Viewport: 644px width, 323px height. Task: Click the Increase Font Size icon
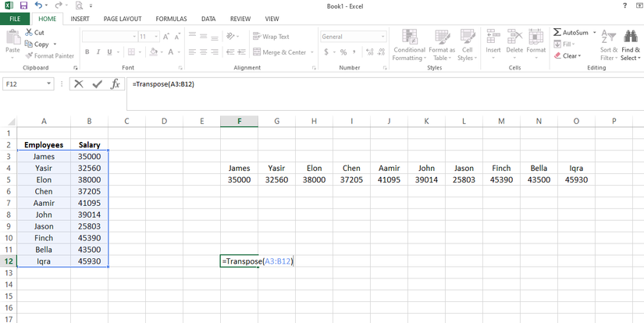coord(166,37)
